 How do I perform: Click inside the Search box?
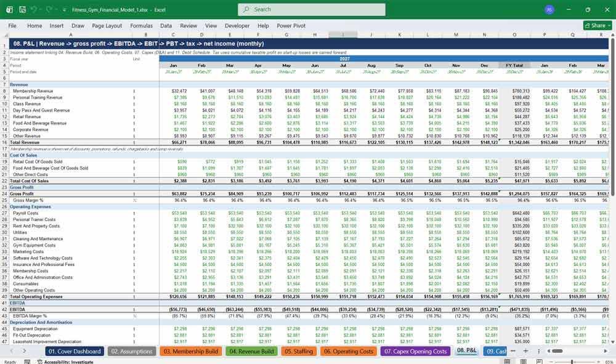coord(312,9)
